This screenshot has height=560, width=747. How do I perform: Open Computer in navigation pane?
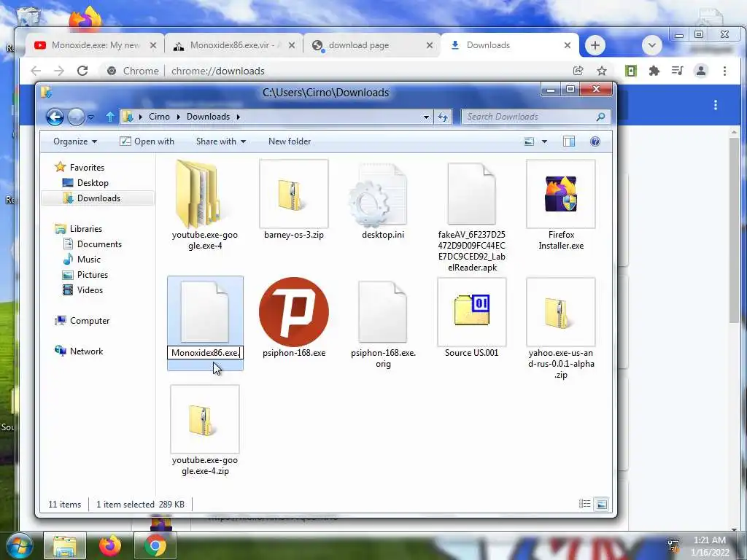point(82,321)
